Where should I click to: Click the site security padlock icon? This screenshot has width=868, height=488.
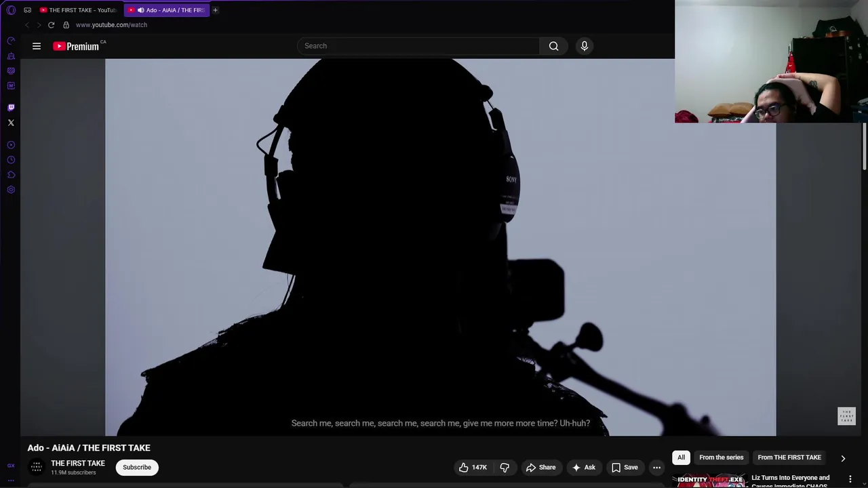pos(66,25)
